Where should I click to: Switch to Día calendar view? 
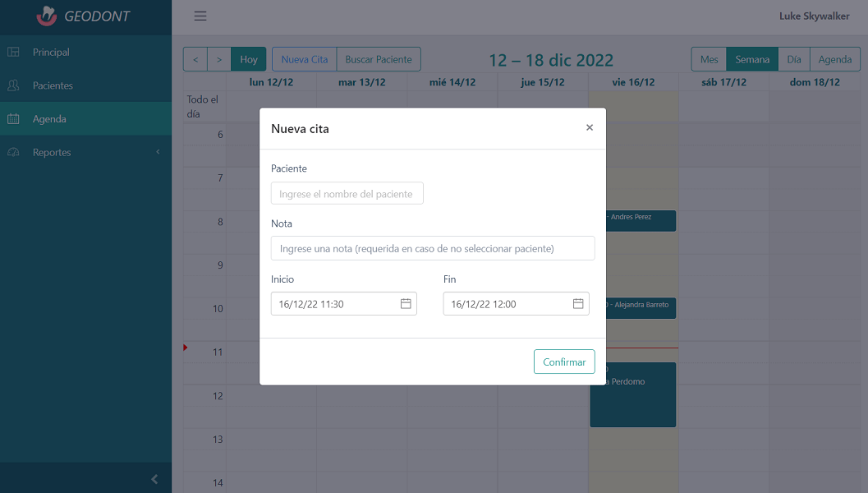pos(794,60)
